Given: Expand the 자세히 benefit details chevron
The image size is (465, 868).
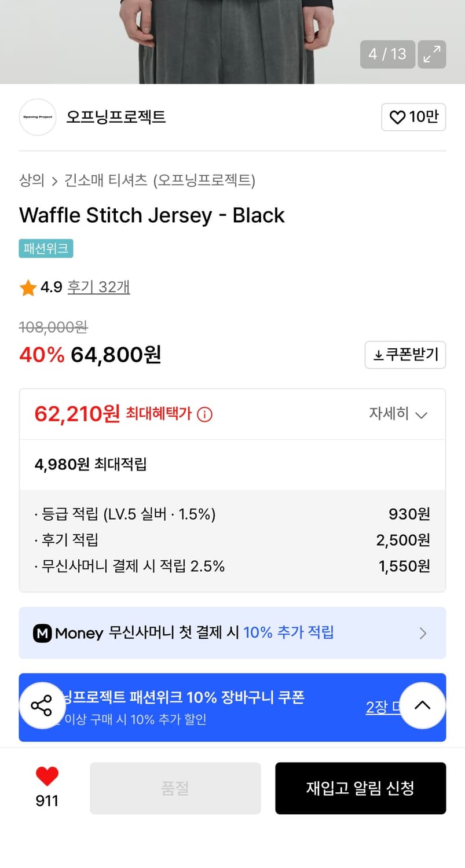Looking at the screenshot, I should click(x=398, y=414).
